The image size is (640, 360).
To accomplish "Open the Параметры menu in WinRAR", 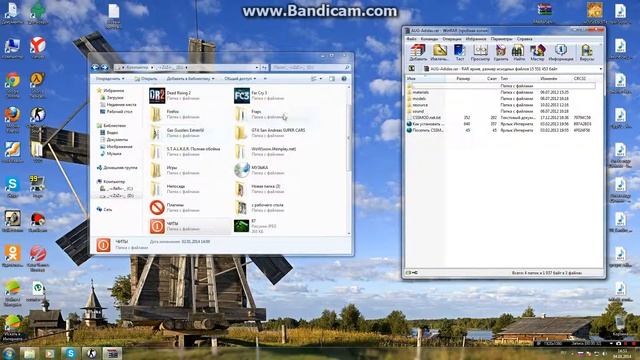I will pos(501,39).
